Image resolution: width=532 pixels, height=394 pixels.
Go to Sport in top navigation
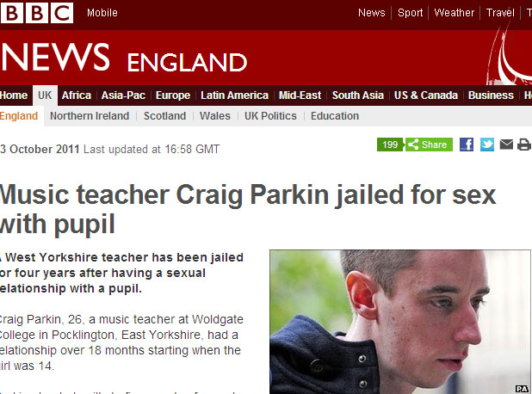pos(411,13)
